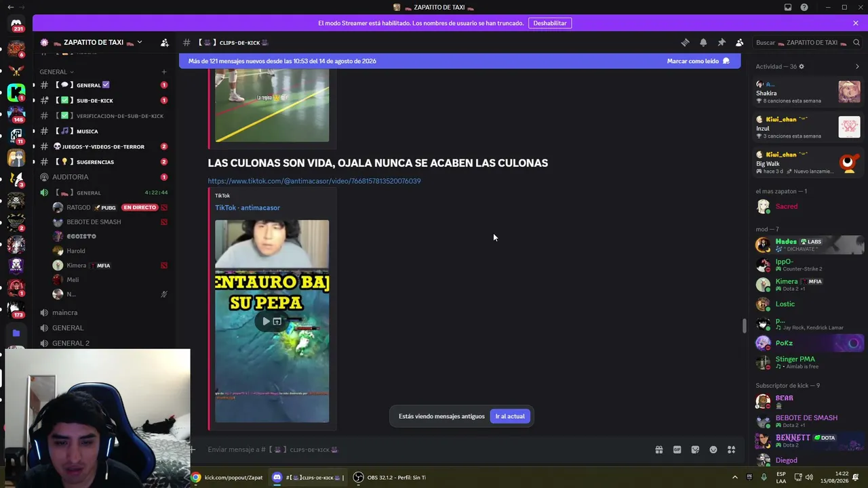Open the GENERAL text channel
This screenshot has width=868, height=488.
tap(103, 85)
